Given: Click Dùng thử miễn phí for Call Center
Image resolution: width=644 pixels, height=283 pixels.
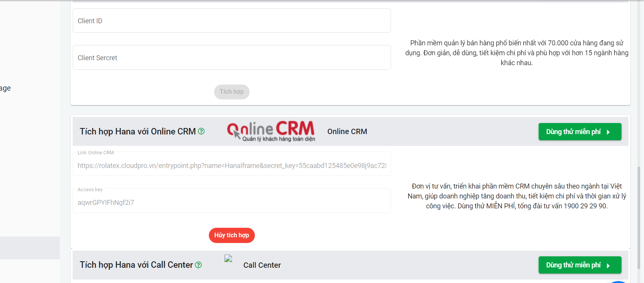Looking at the screenshot, I should [x=580, y=265].
